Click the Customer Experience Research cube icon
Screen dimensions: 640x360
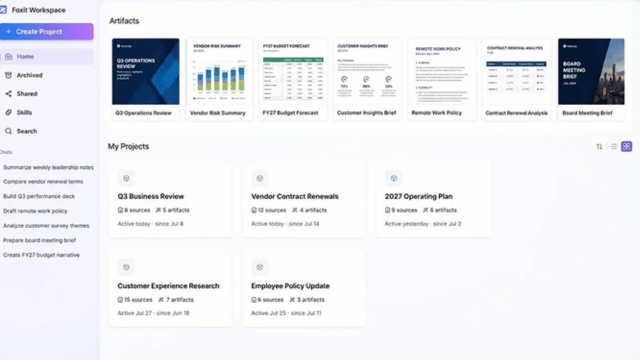pos(126,267)
